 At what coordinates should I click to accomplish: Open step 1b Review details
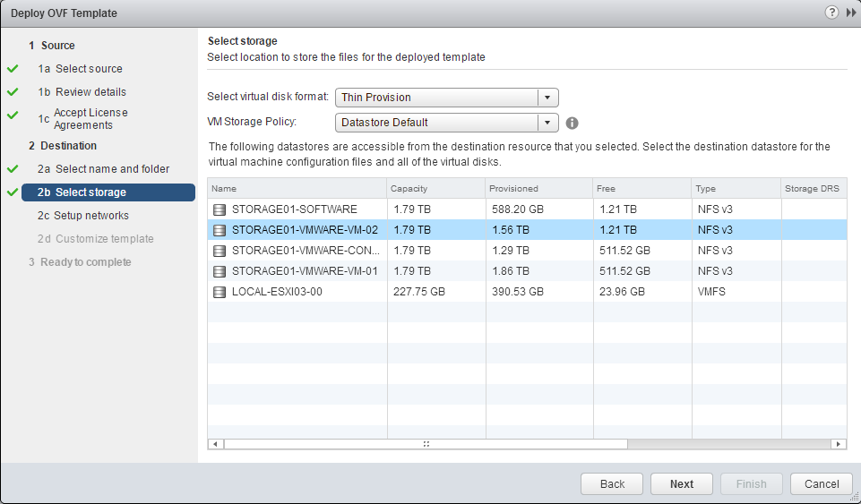pos(90,92)
